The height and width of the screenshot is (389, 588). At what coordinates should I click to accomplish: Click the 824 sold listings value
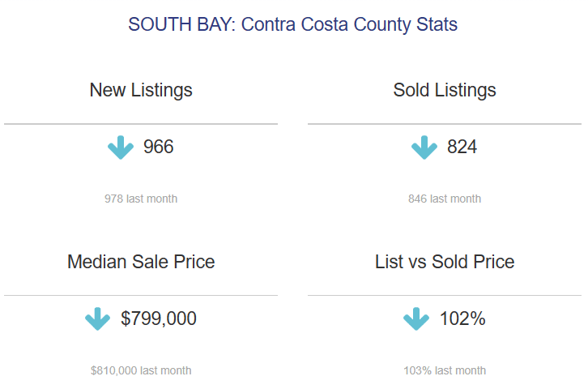coord(462,147)
